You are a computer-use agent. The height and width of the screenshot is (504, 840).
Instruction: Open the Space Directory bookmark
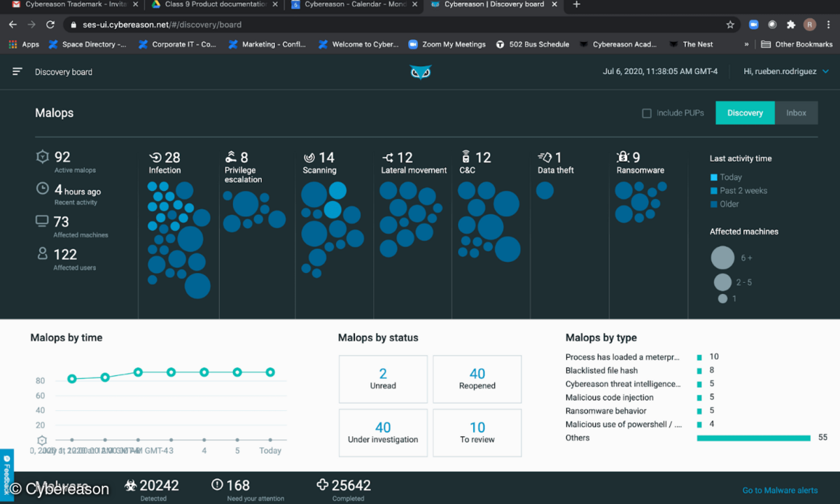[87, 44]
